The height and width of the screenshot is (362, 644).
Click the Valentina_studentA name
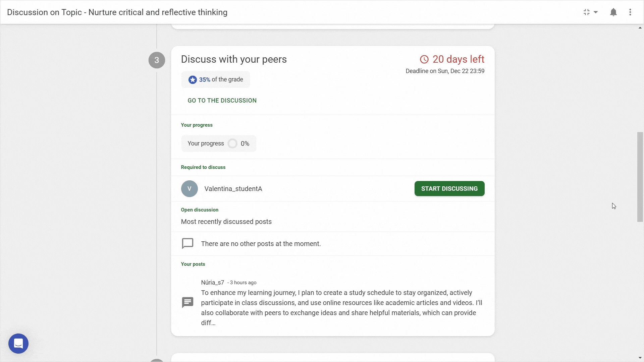(233, 189)
